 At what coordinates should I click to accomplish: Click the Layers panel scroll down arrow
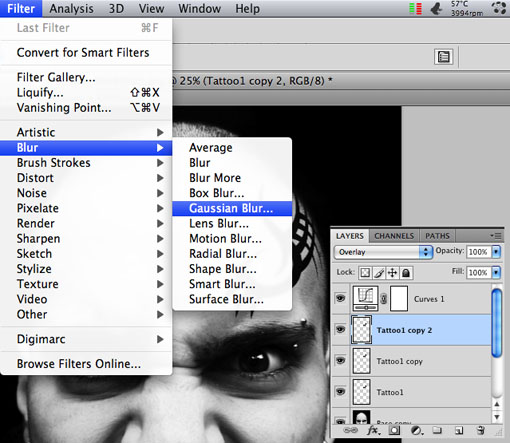[x=497, y=417]
